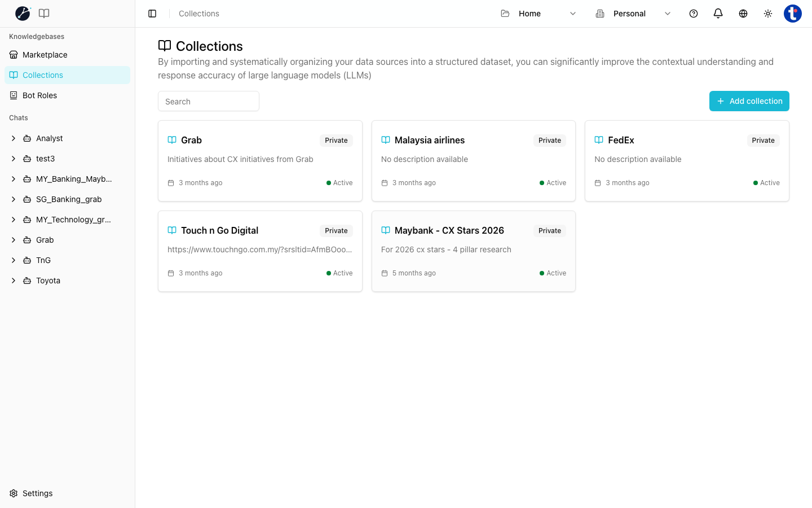Expand the SG_Banking_grab chat group
This screenshot has height=508, width=812.
pyautogui.click(x=14, y=199)
